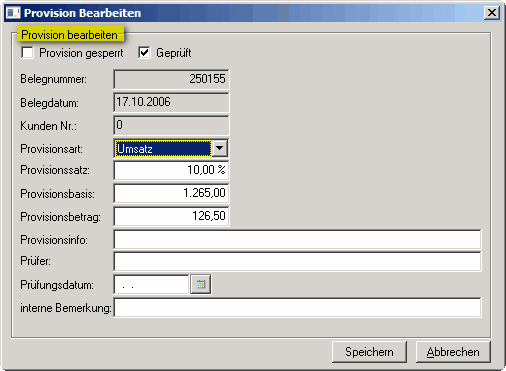Click the read-only Belegnummer field

[171, 79]
